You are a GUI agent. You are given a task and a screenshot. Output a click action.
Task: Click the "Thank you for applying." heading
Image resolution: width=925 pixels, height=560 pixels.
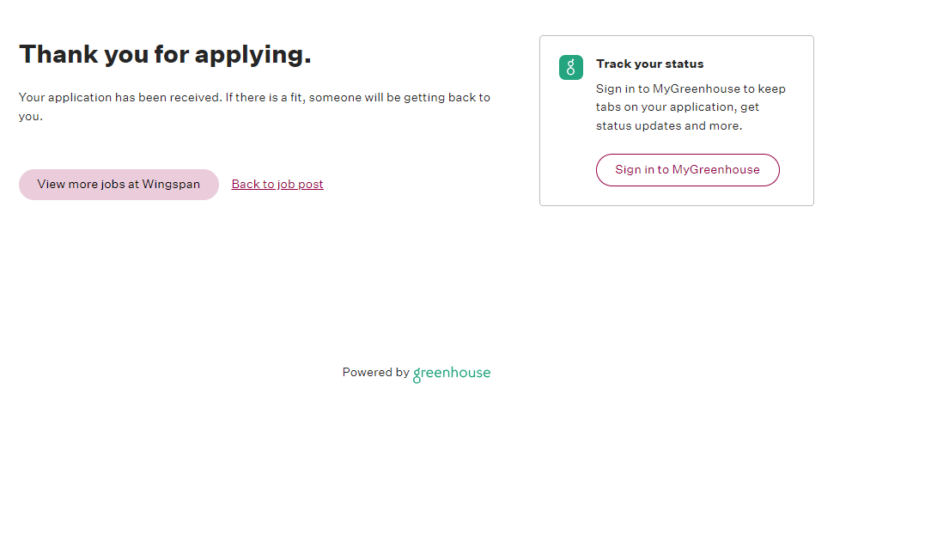click(x=165, y=54)
